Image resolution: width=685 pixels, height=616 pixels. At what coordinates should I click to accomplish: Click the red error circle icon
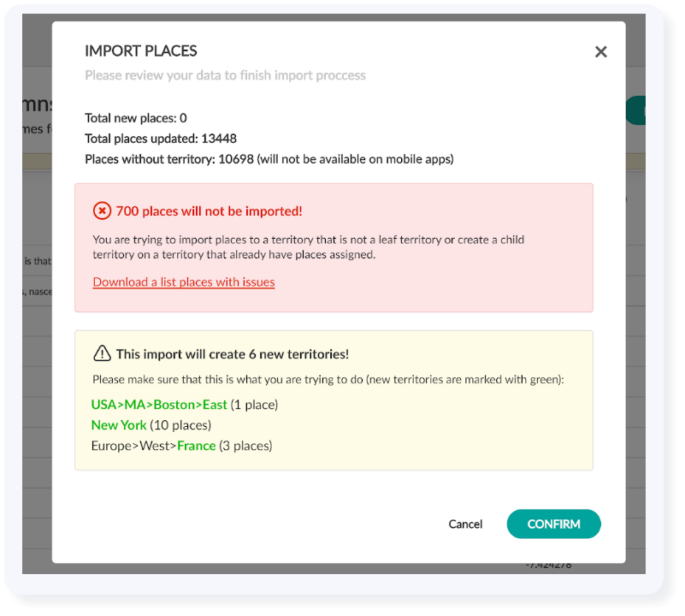[102, 210]
